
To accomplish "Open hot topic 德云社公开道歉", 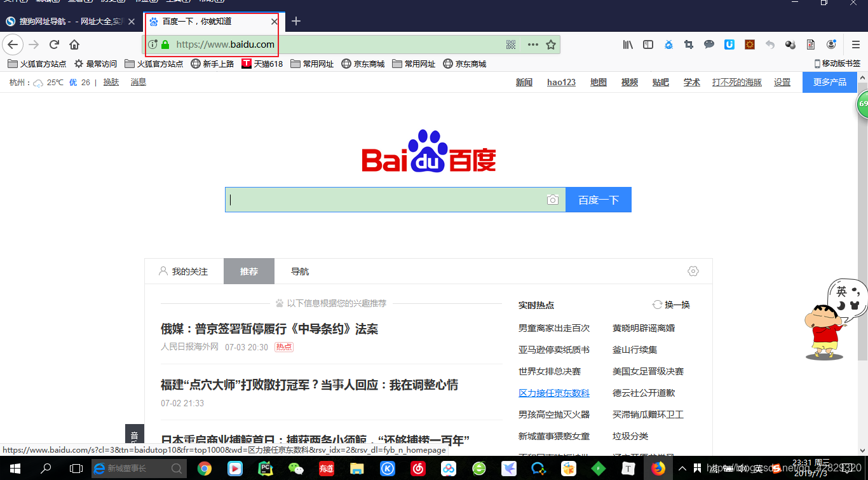I will 644,393.
